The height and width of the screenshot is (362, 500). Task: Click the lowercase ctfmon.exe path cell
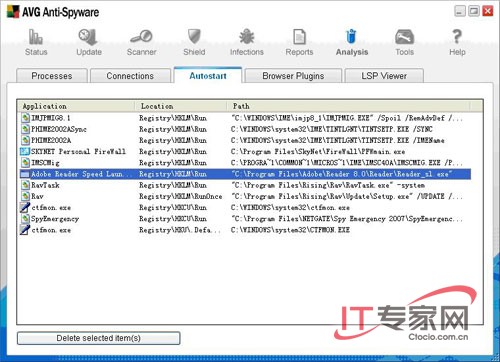click(x=290, y=207)
